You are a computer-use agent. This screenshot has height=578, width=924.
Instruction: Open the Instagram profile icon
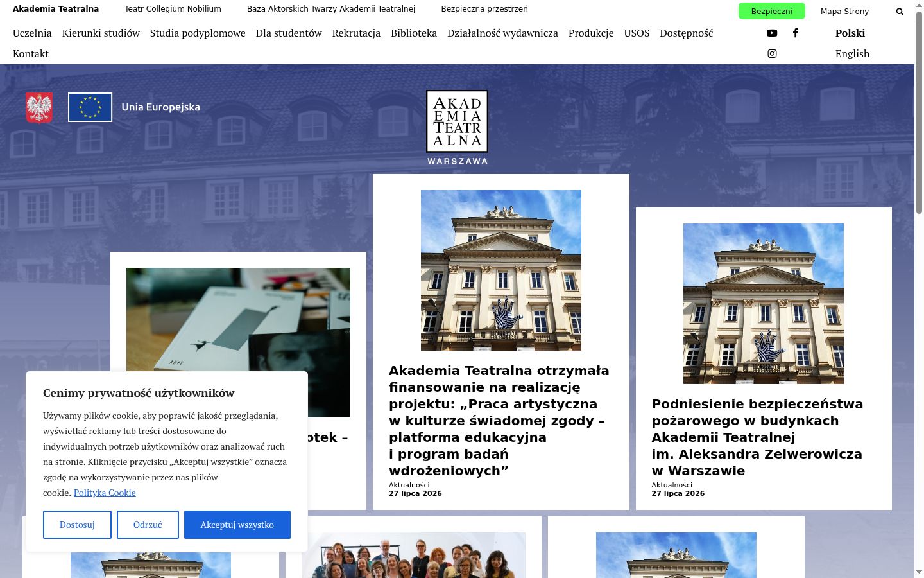coord(772,53)
